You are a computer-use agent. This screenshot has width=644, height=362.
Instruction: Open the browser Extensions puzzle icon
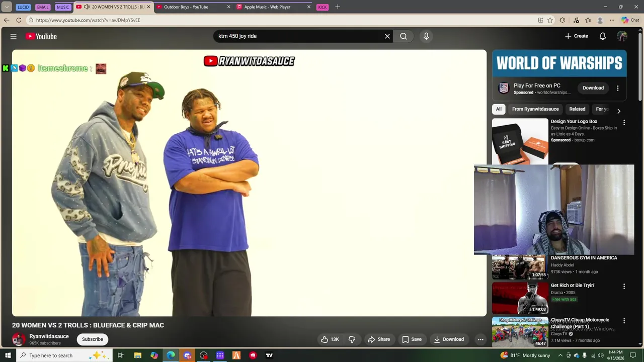point(562,20)
